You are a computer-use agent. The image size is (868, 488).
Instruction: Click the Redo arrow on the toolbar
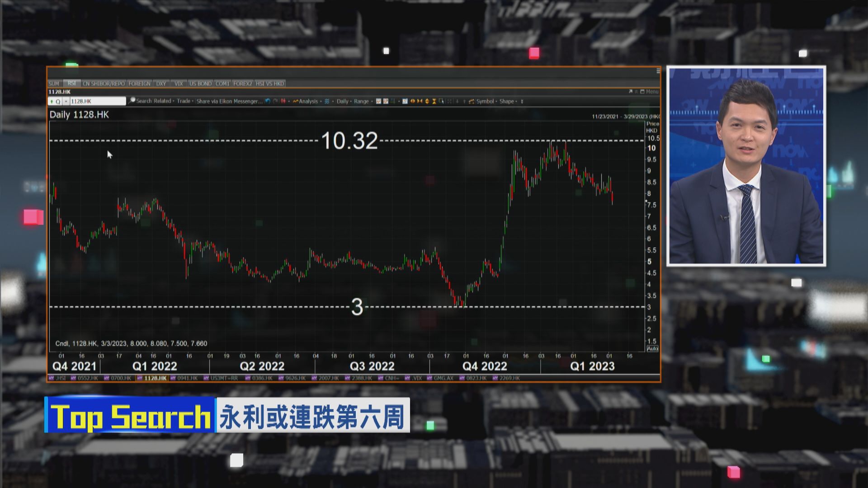click(275, 101)
